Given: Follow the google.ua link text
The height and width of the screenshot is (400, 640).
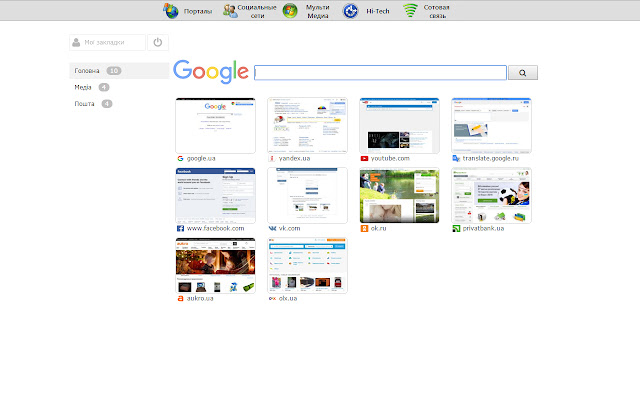Looking at the screenshot, I should tap(201, 158).
